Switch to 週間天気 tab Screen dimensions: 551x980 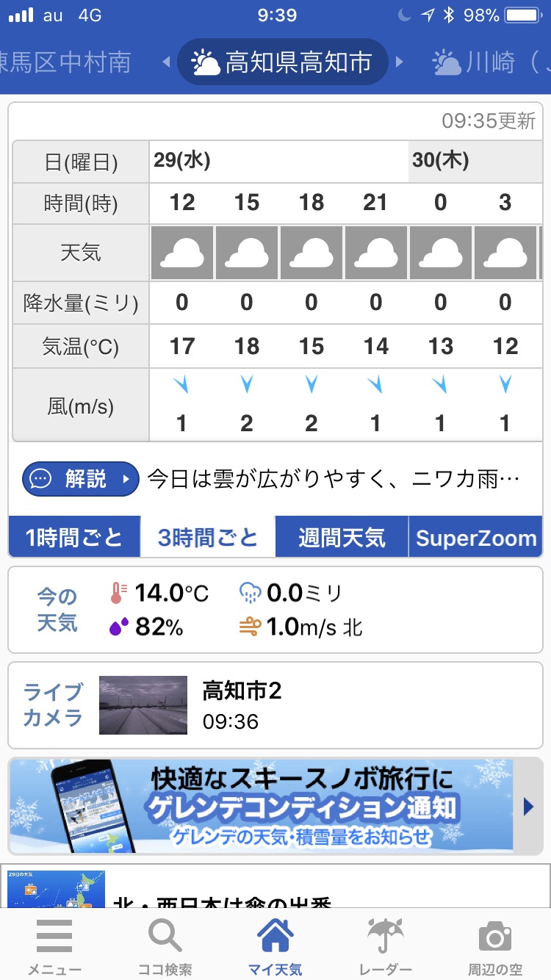coord(342,537)
